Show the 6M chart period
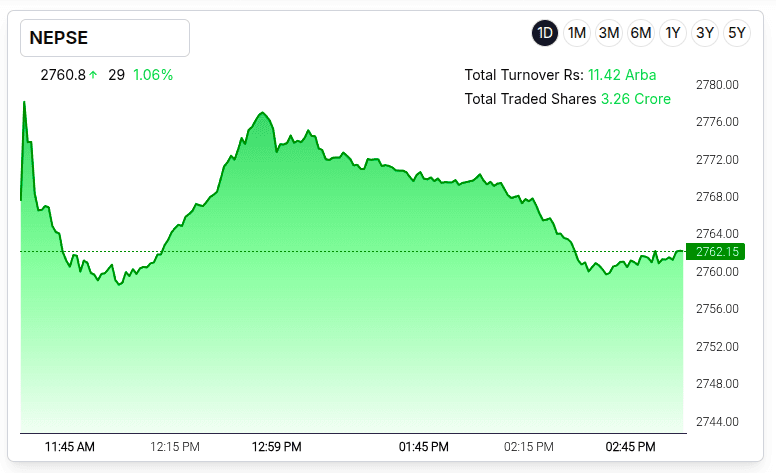776x473 pixels. pos(641,33)
